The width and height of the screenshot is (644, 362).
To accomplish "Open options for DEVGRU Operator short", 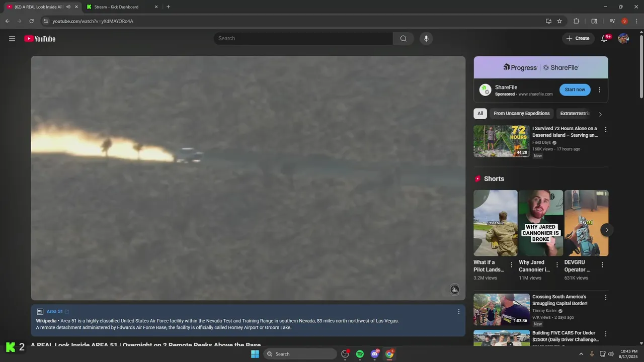I will coord(602,265).
